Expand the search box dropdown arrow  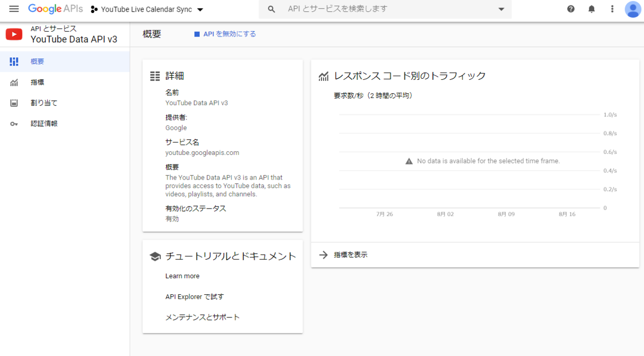coord(501,9)
